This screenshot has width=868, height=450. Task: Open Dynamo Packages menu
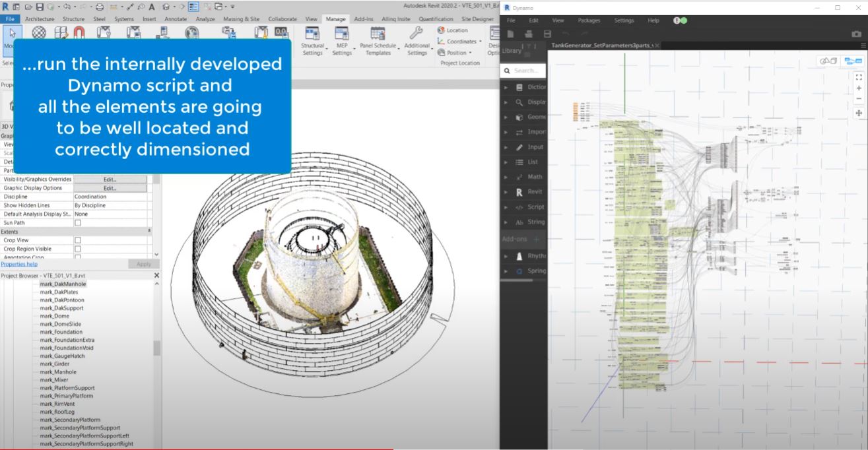click(588, 20)
